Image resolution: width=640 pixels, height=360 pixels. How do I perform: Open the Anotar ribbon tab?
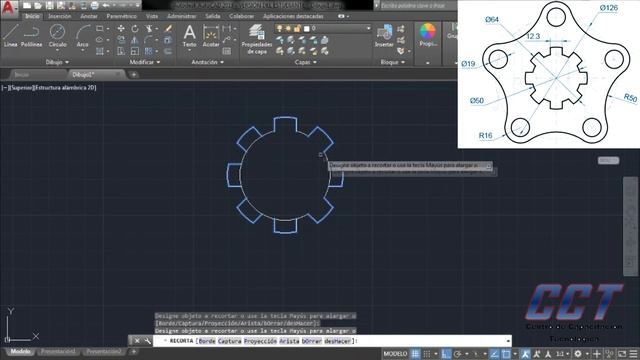(89, 16)
